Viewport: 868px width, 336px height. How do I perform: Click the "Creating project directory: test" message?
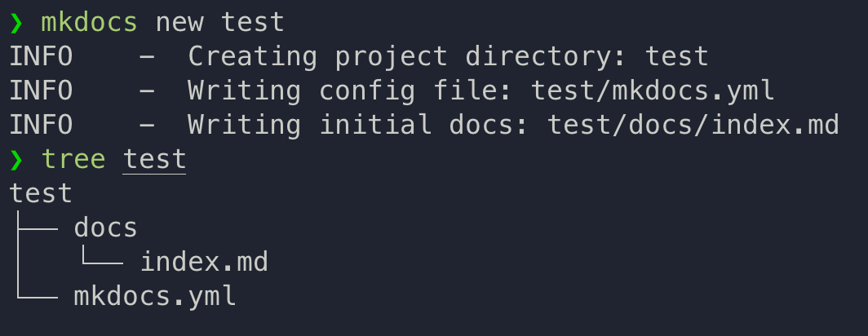(449, 57)
